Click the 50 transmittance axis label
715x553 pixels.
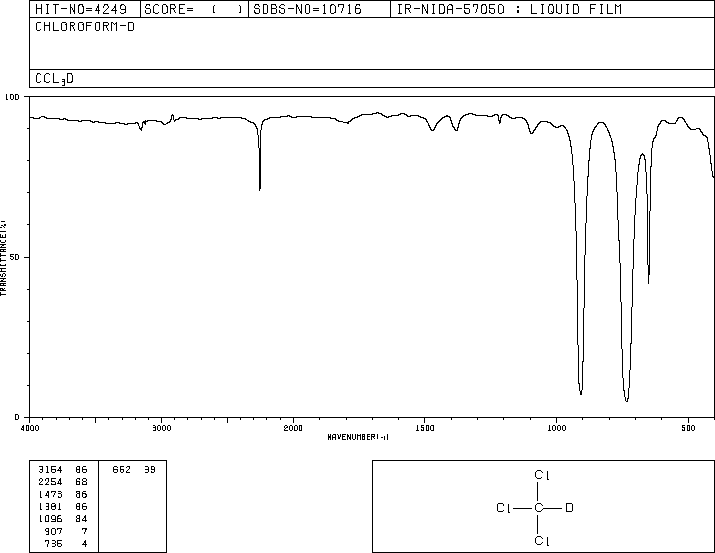(15, 257)
